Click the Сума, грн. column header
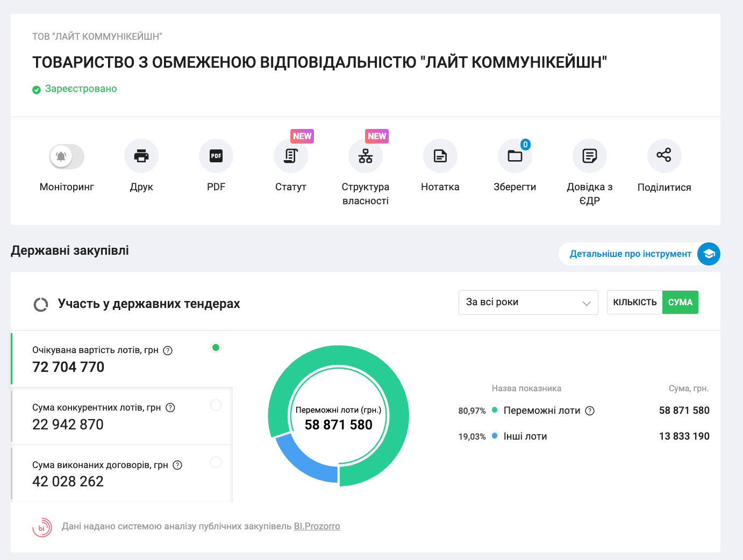743x560 pixels. 689,389
